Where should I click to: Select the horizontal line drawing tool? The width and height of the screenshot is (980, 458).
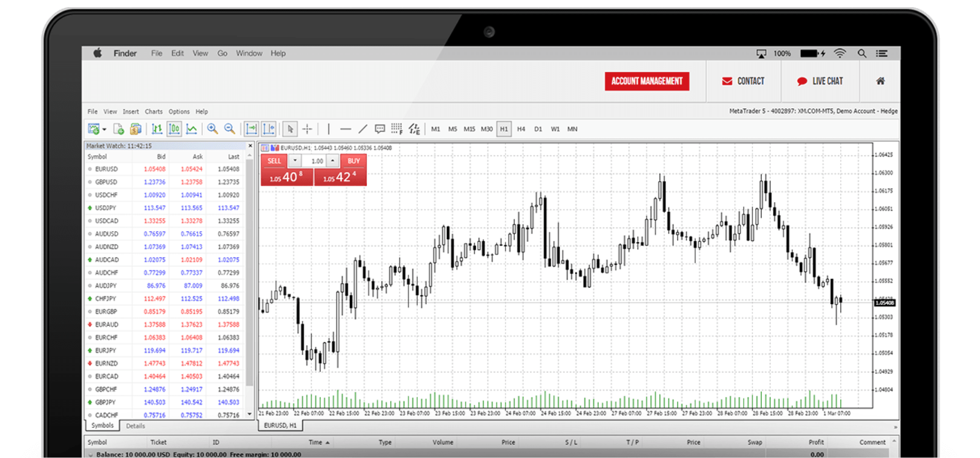coord(346,129)
